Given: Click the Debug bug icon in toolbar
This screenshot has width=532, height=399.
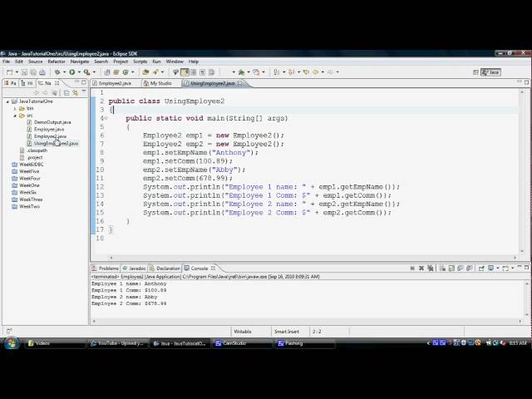Looking at the screenshot, I should tap(57, 72).
